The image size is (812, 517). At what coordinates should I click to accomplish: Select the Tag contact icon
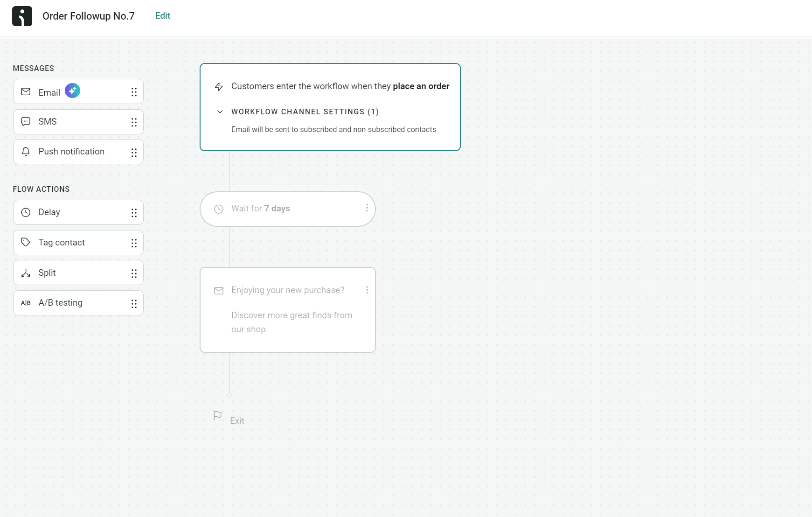click(x=26, y=242)
